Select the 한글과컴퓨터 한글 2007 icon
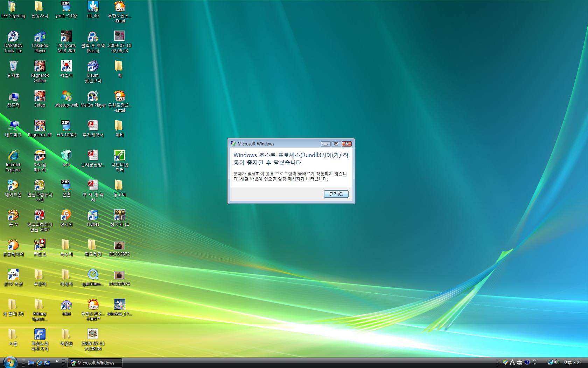Viewport: 588px width, 368px height. click(40, 220)
